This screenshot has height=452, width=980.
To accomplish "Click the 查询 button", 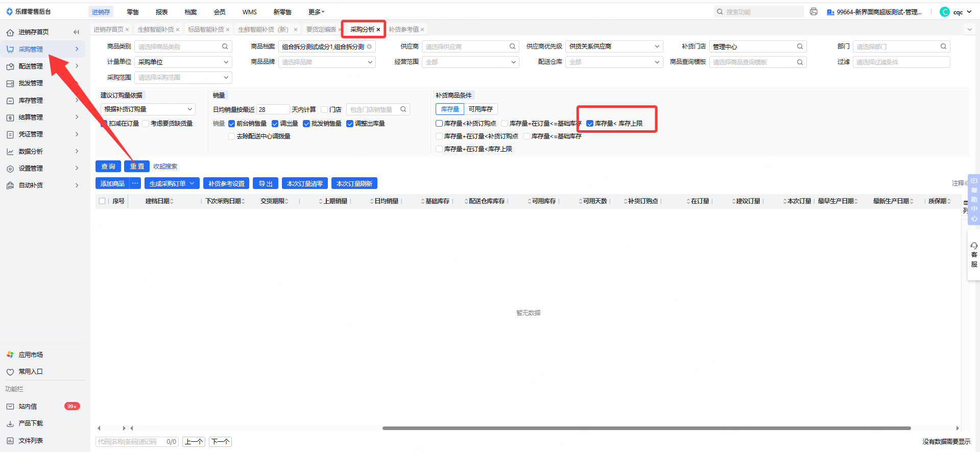I will (x=108, y=166).
